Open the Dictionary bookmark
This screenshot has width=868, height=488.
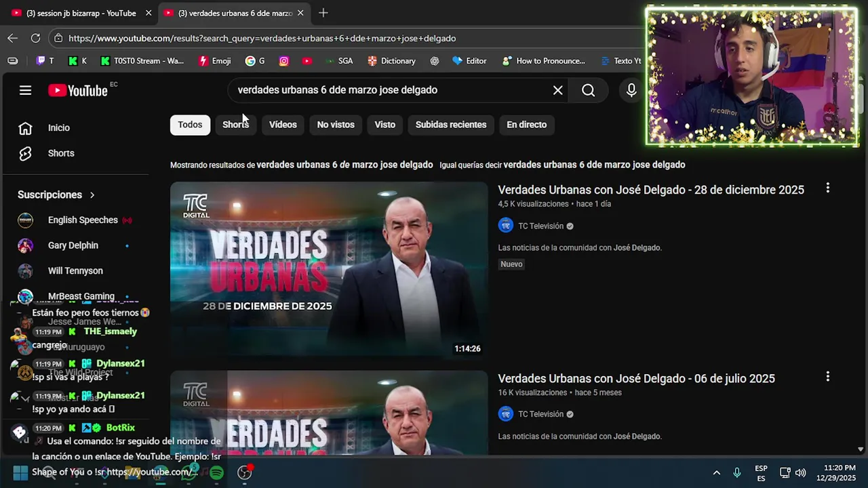(x=391, y=61)
